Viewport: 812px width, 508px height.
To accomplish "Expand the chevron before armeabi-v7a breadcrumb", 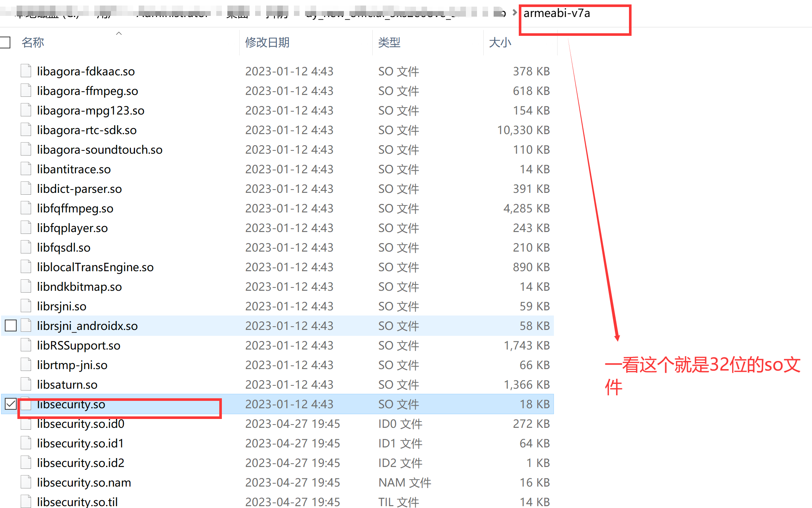I will click(514, 13).
